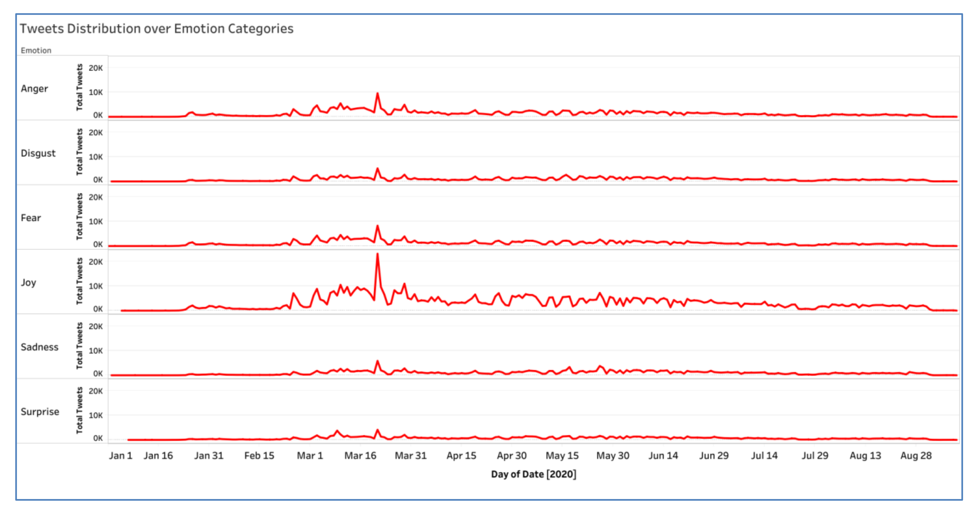Click the Mar 16 date axis label
The image size is (980, 508).
360,456
